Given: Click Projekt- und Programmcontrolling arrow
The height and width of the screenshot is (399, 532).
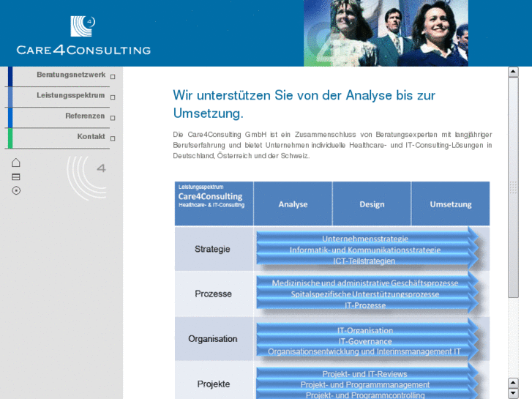Looking at the screenshot, I should point(367,395).
